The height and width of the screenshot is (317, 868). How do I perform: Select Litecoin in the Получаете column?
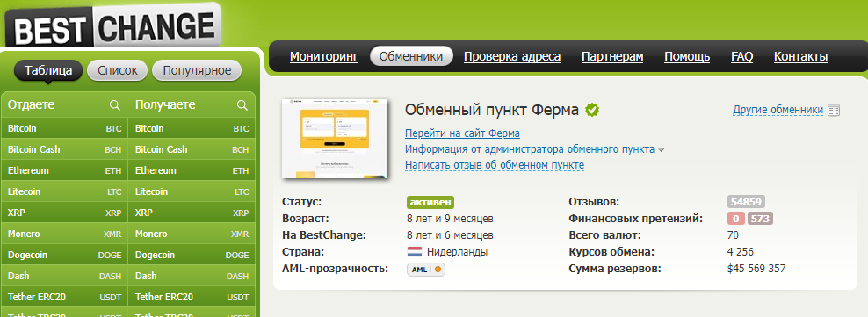(x=192, y=191)
